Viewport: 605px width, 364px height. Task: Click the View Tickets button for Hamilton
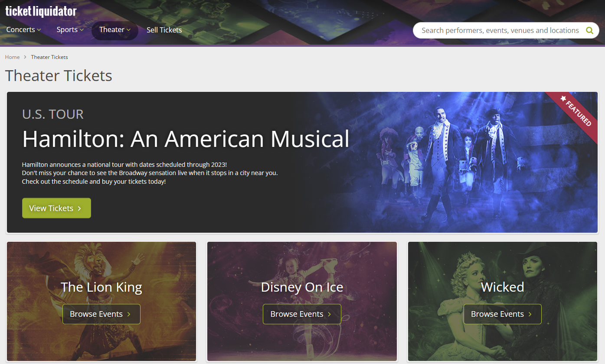[x=56, y=208]
